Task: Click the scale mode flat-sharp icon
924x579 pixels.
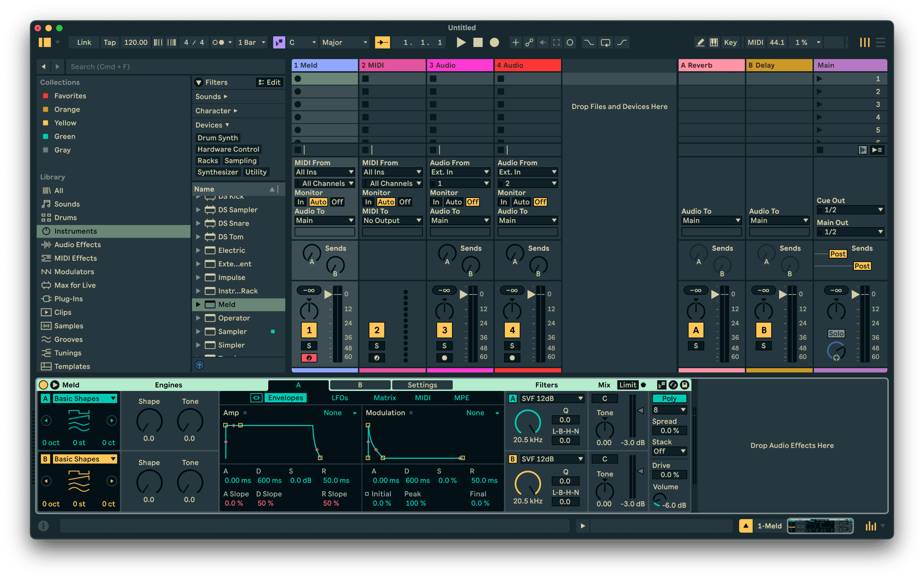Action: 279,43
